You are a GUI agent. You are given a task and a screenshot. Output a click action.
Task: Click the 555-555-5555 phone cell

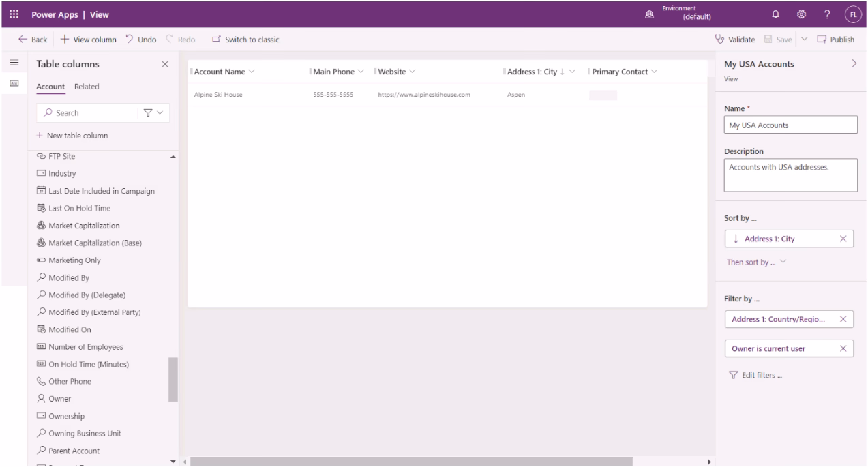click(x=333, y=95)
